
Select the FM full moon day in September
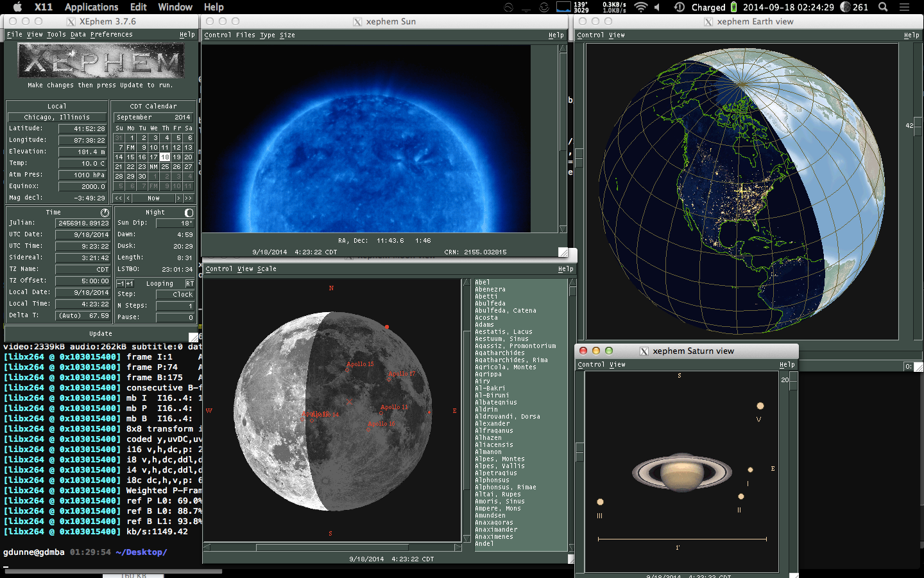click(x=130, y=148)
